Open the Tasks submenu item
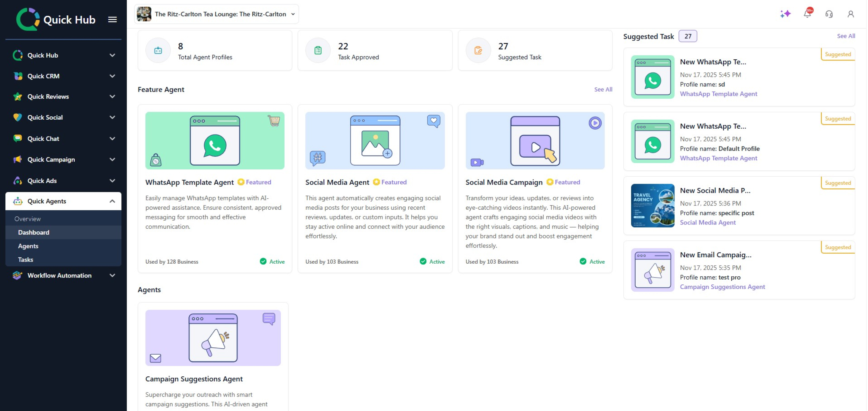 26,259
